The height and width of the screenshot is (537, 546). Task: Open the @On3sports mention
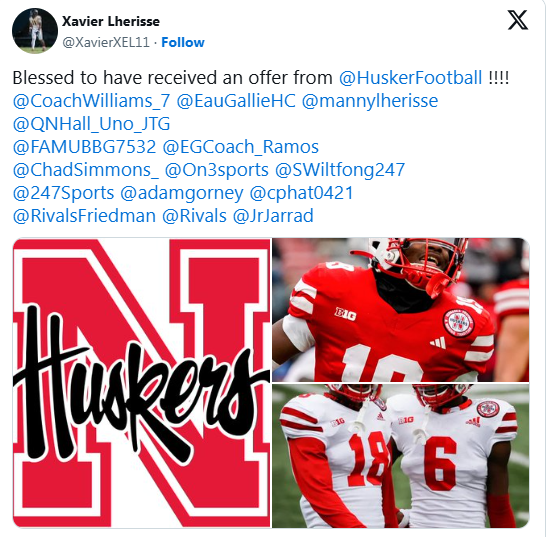coord(217,170)
